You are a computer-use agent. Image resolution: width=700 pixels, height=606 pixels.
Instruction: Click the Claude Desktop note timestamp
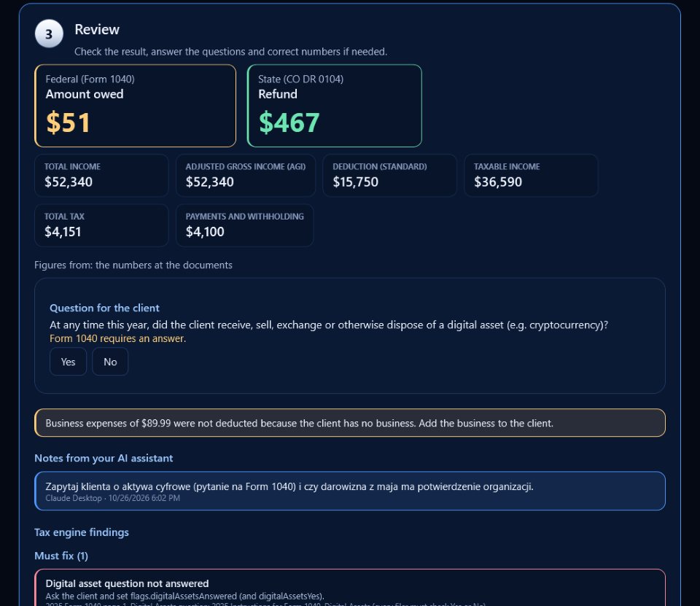tap(112, 498)
